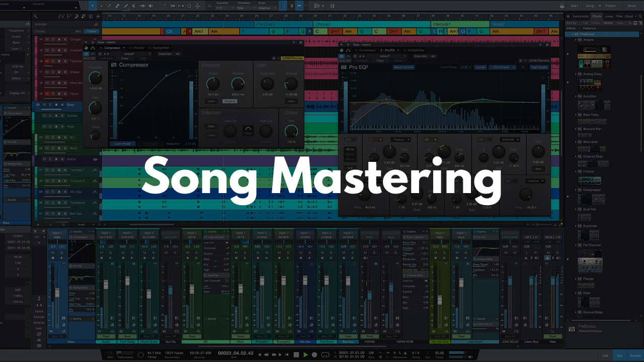Select the Split tool
This screenshot has width=644, height=362.
(109, 6)
